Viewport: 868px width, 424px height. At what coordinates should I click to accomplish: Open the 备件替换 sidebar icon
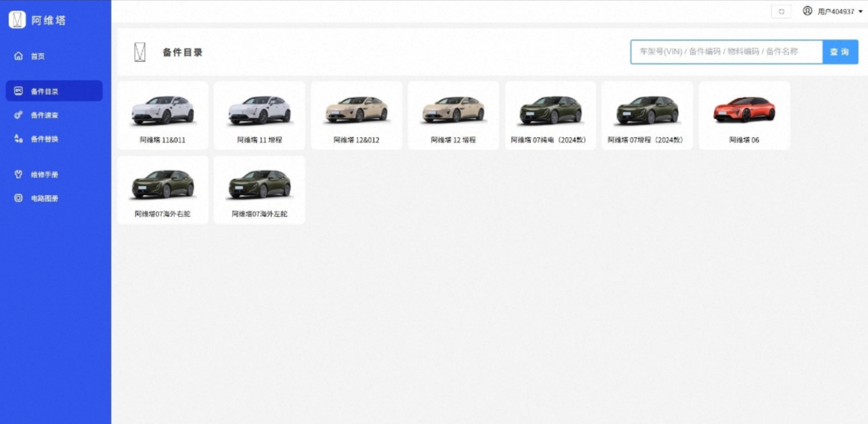pyautogui.click(x=18, y=138)
